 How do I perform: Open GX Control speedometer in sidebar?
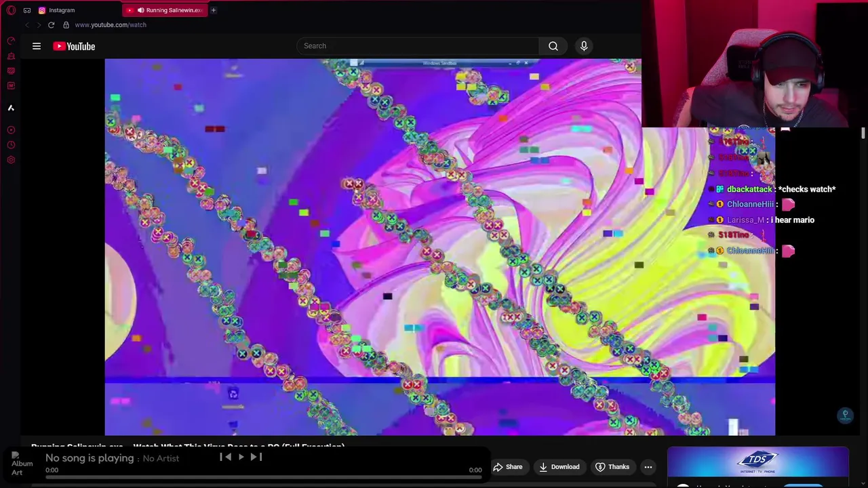coord(11,41)
